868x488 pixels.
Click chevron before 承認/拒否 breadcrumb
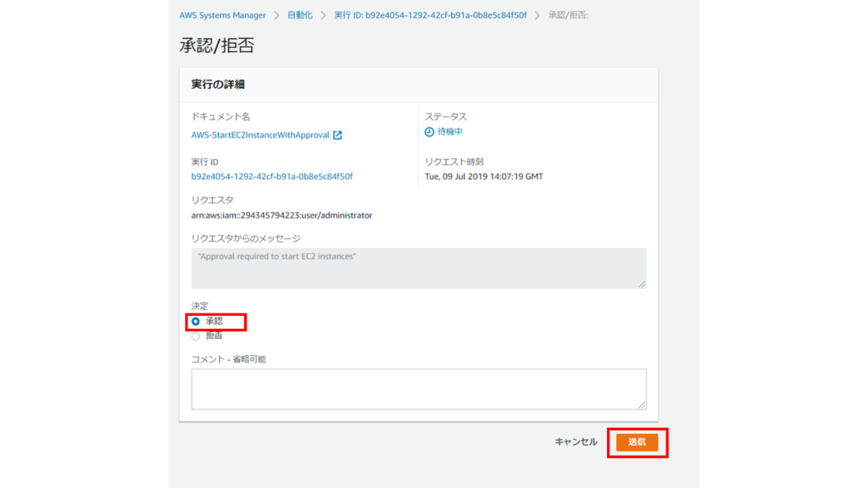(x=538, y=15)
